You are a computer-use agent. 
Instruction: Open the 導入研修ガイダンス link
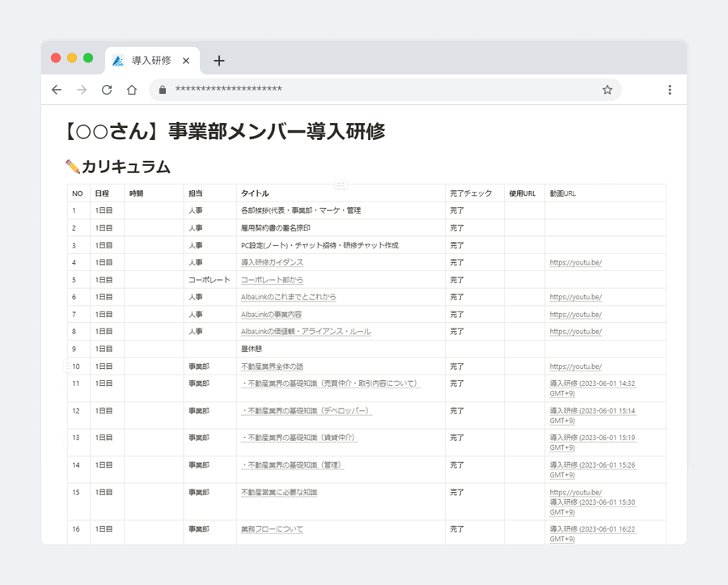[272, 263]
